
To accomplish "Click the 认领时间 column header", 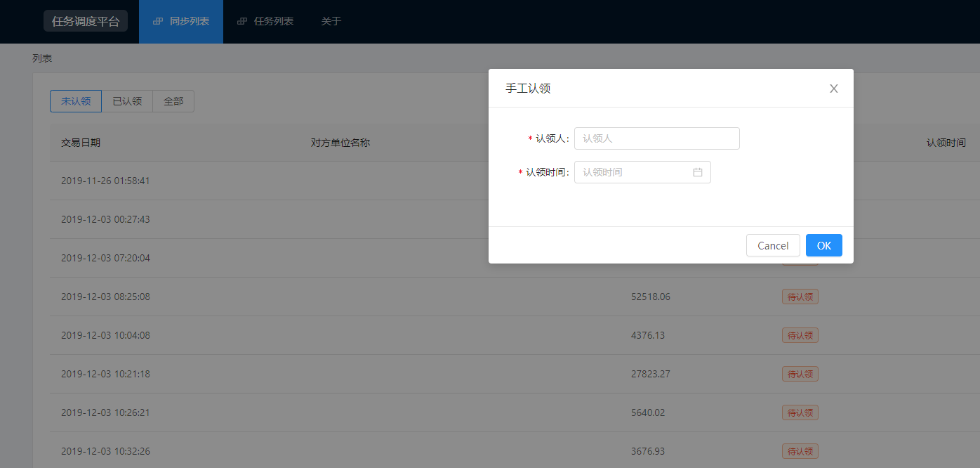I will [x=946, y=143].
